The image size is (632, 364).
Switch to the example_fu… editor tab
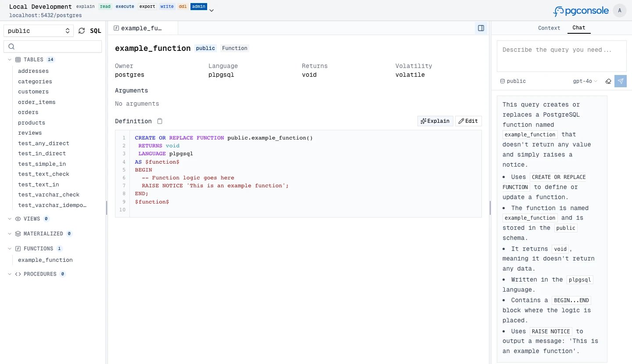pos(143,28)
